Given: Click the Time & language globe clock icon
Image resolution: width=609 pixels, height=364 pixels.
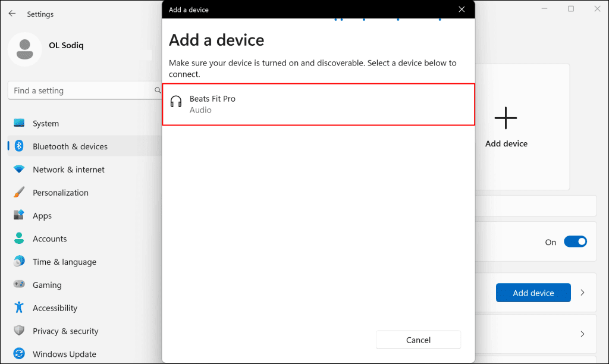Looking at the screenshot, I should pos(19,262).
